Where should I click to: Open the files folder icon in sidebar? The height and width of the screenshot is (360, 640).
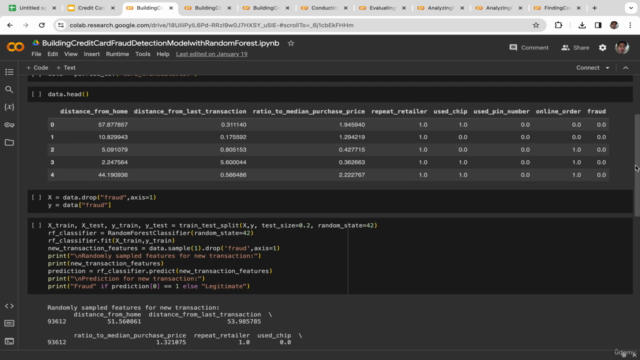pos(9,142)
